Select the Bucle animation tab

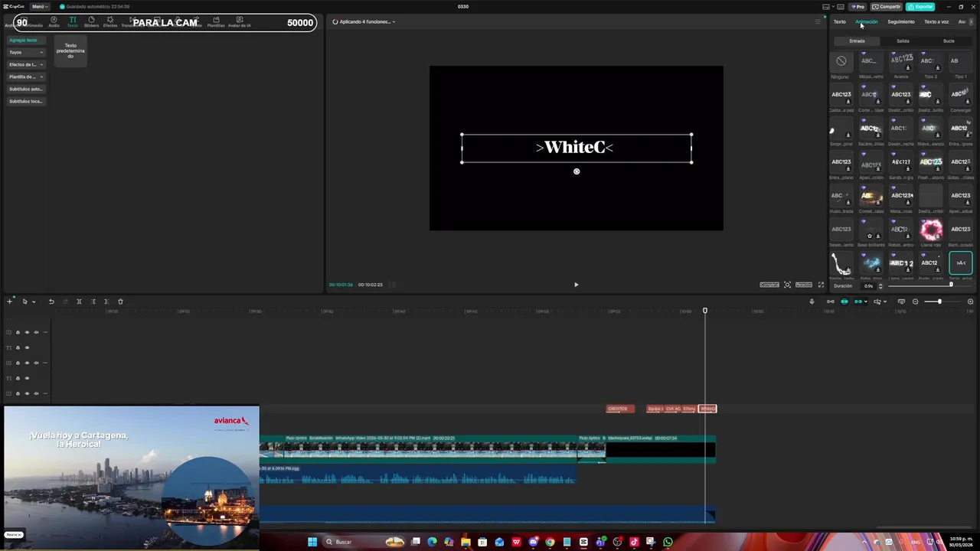pos(949,41)
